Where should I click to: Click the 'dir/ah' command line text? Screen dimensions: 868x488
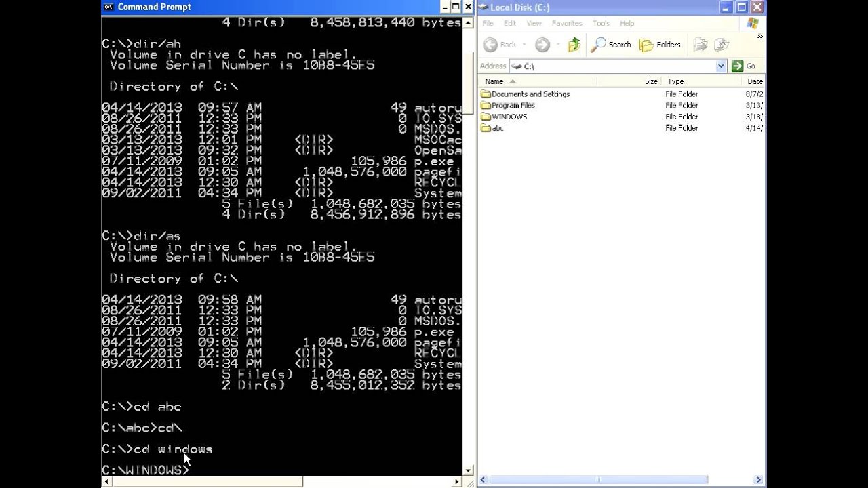[157, 44]
